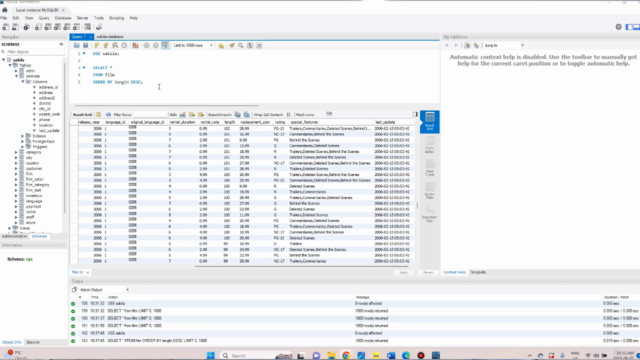This screenshot has width=640, height=360.
Task: Switch to Schemas navigator tab
Action: [x=39, y=236]
